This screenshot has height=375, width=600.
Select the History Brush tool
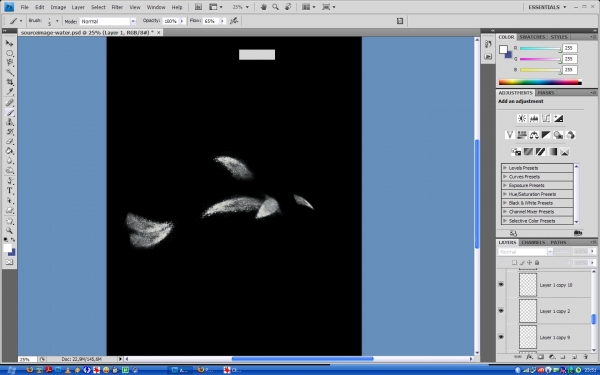point(10,132)
